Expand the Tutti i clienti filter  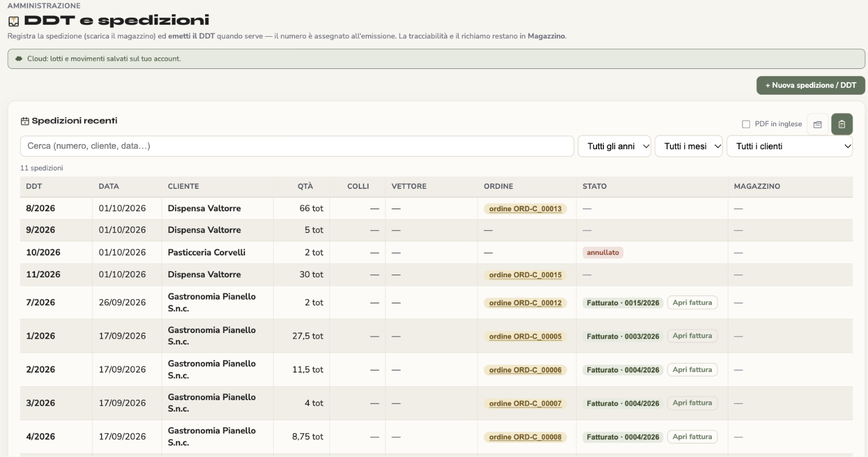[x=789, y=146]
